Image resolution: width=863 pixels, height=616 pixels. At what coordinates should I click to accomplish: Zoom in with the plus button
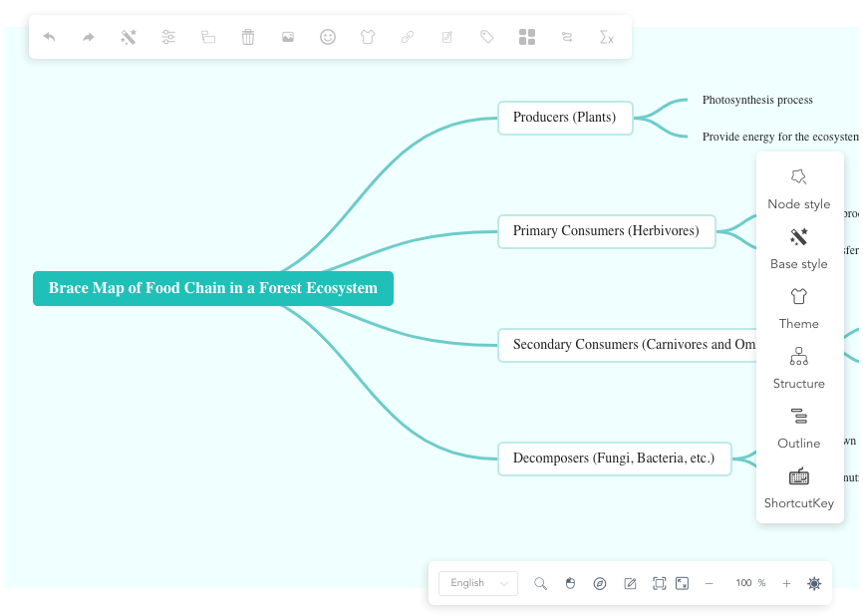[786, 583]
